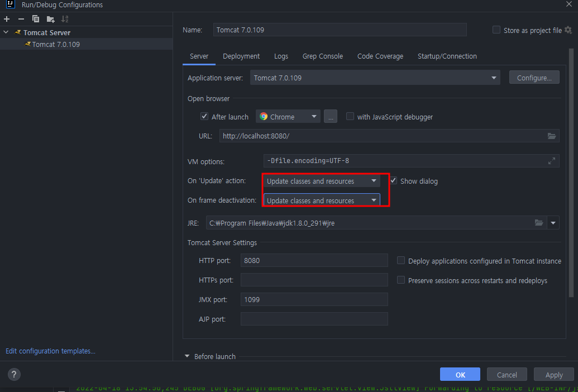This screenshot has height=392, width=578.
Task: Browse for URL with folder icon
Action: [x=551, y=136]
